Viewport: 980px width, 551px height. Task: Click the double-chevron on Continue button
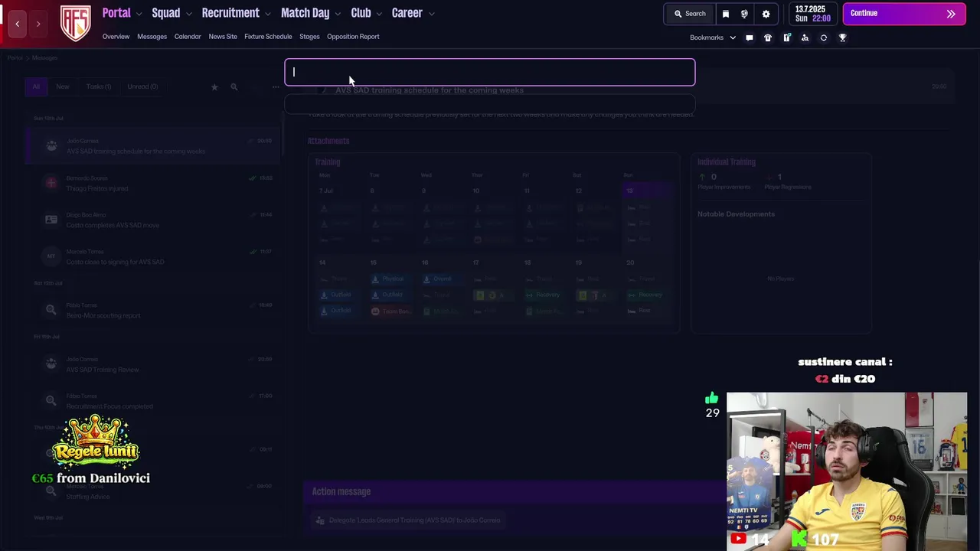[951, 14]
